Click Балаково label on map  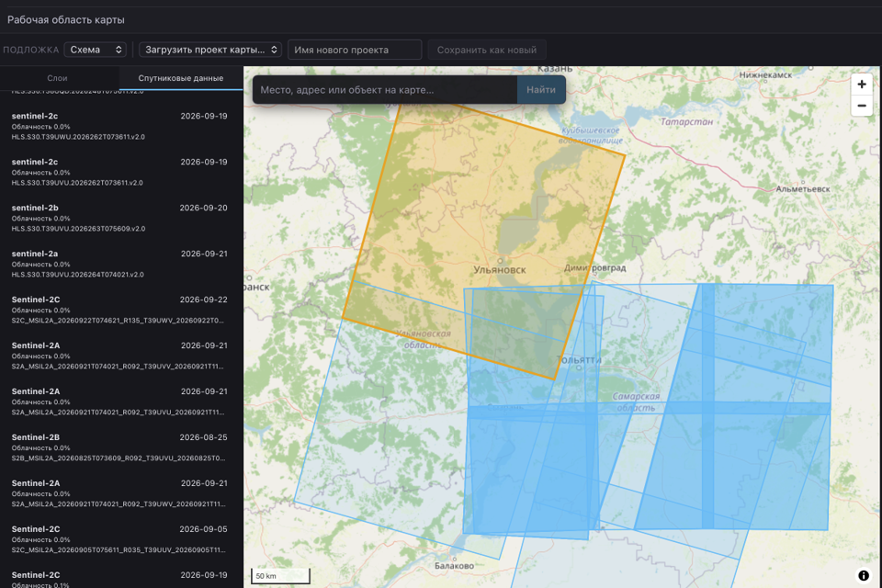pyautogui.click(x=454, y=566)
